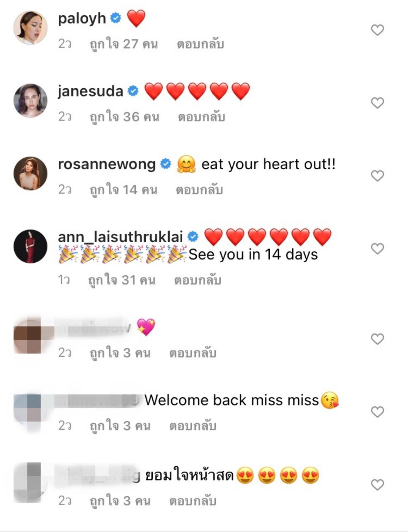Visit rosannewong's profile via username
The height and width of the screenshot is (532, 408).
[107, 164]
